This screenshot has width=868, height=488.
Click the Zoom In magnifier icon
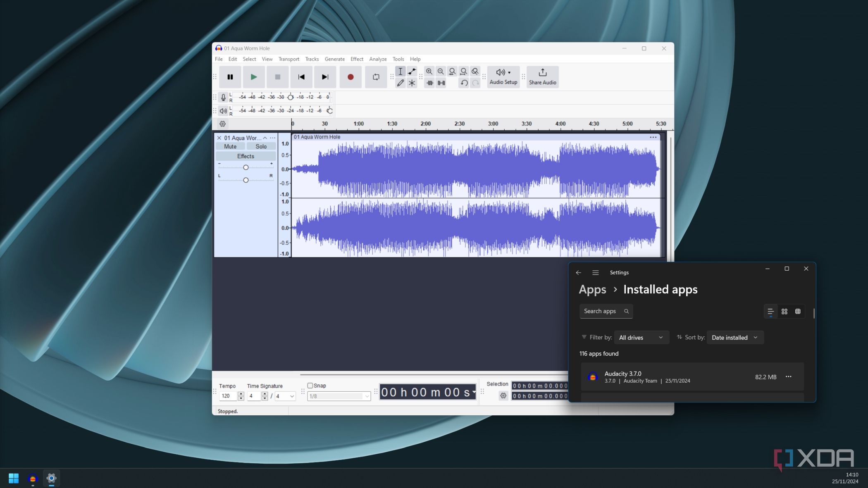[429, 71]
